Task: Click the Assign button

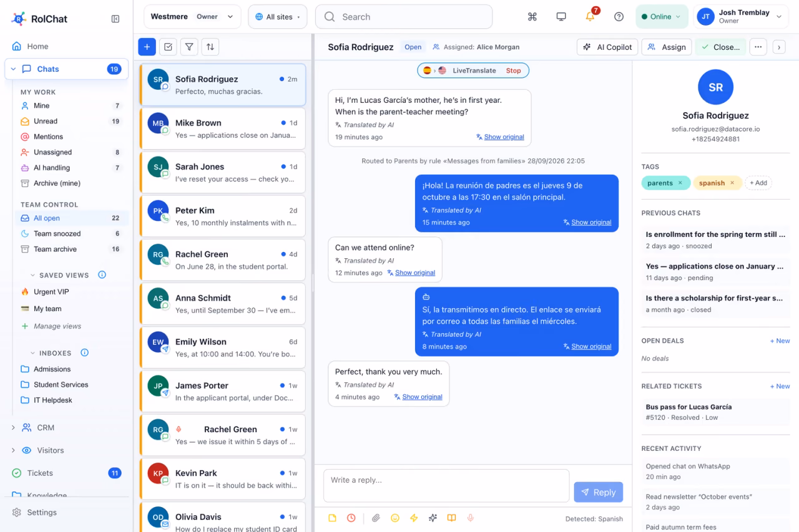Action: [x=667, y=47]
